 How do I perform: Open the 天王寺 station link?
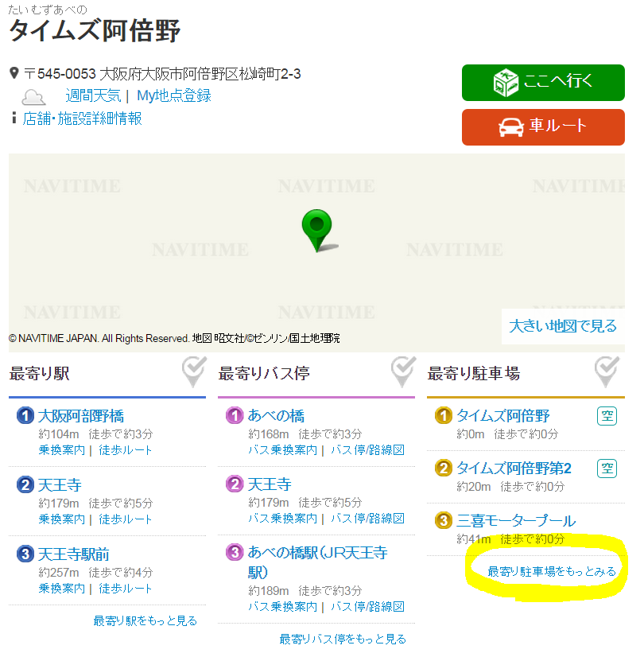point(60,485)
